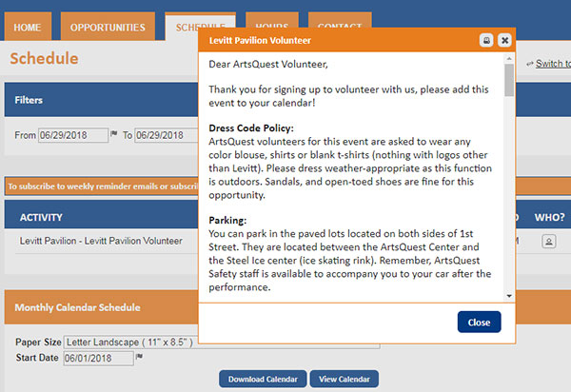Open calendar picker beside Start Date
Viewport: 571px width, 392px height.
point(140,357)
